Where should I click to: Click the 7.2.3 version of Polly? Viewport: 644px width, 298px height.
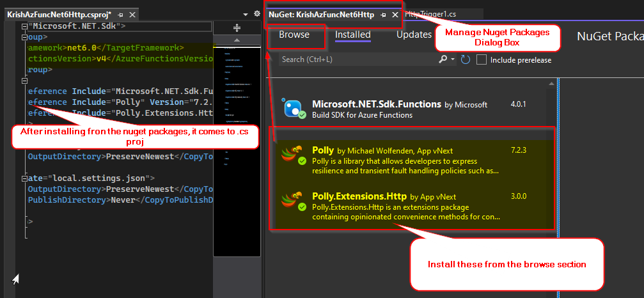click(518, 150)
